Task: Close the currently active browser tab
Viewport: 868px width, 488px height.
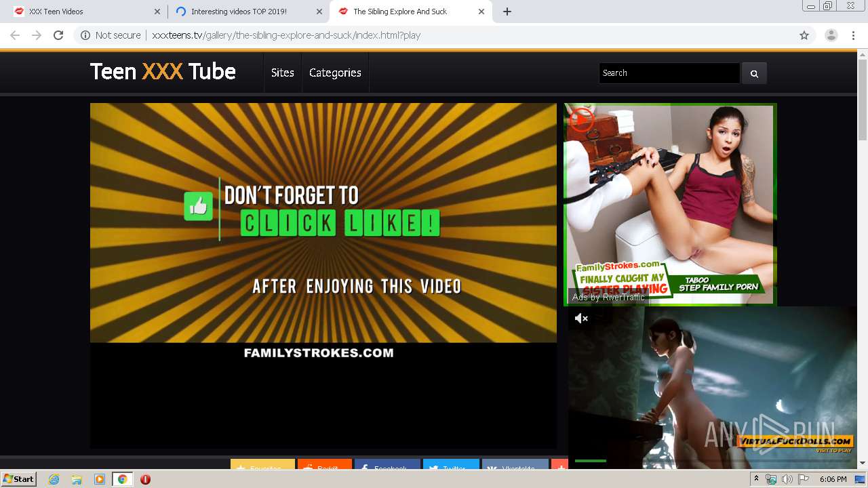Action: coord(481,12)
